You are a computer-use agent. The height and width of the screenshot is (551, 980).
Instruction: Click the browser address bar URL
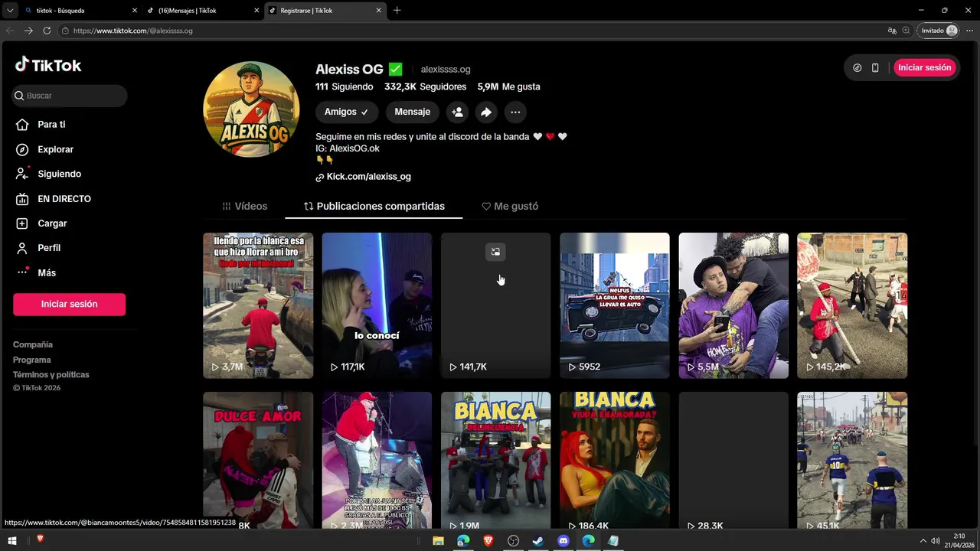133,31
